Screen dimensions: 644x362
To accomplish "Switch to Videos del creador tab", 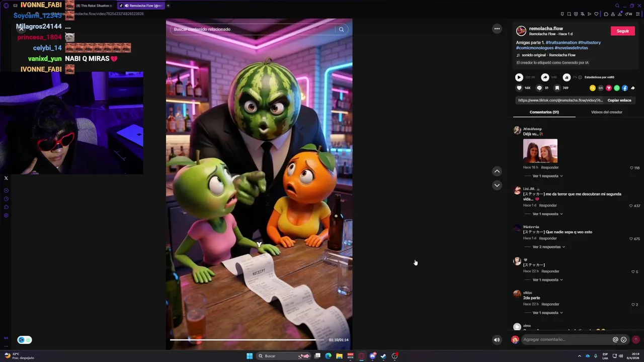I will point(606,112).
